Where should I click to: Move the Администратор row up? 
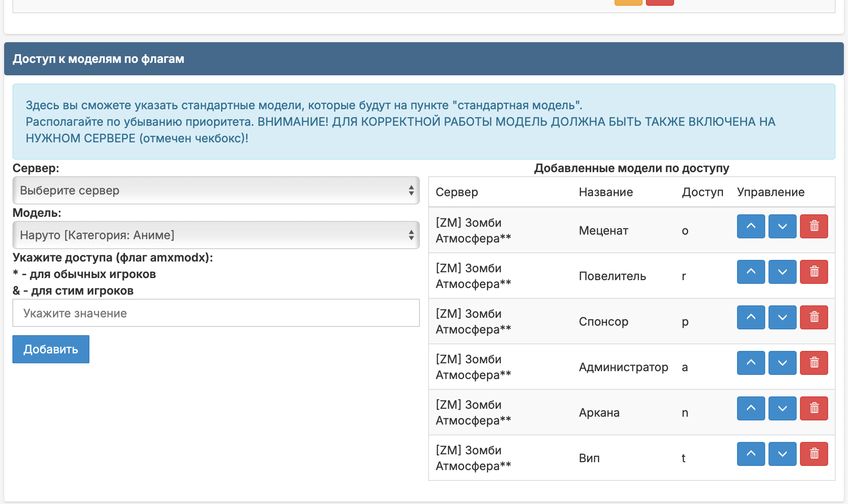point(751,363)
